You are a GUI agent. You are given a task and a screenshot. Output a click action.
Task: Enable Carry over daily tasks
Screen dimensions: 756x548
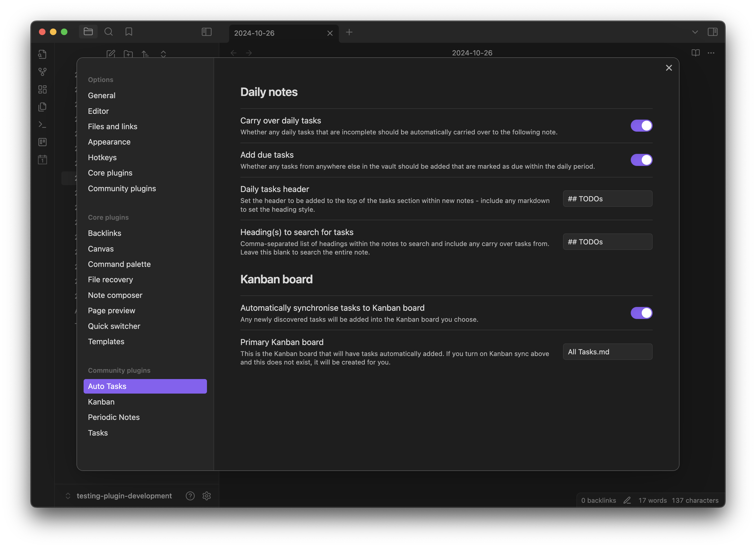pos(641,125)
